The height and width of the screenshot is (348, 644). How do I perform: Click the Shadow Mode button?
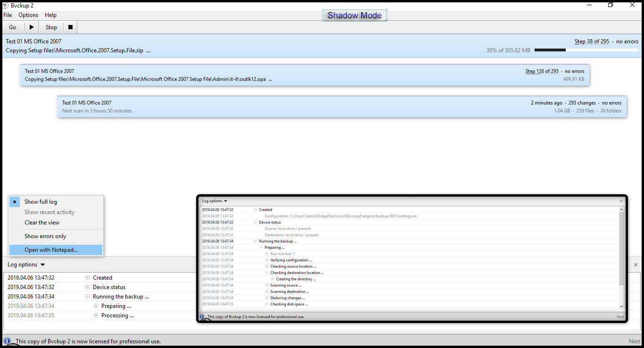(355, 15)
